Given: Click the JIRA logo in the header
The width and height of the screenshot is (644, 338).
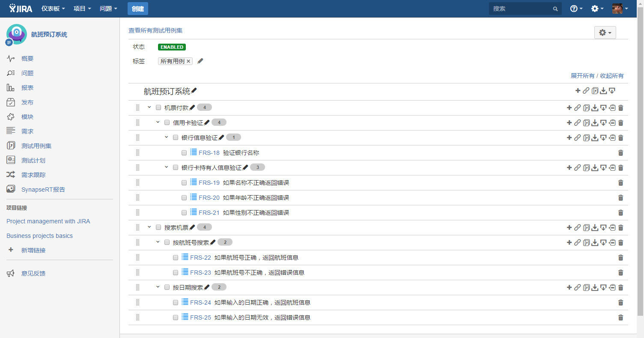Looking at the screenshot, I should click(x=21, y=8).
